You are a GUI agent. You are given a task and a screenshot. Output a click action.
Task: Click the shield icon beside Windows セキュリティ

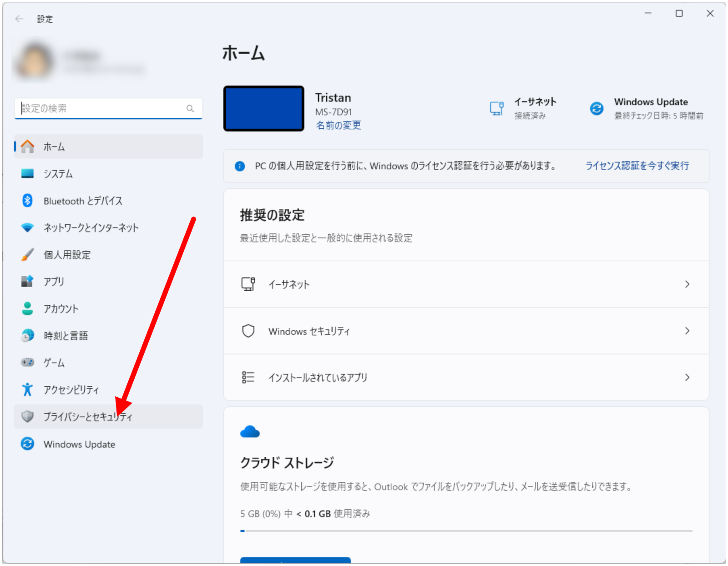[248, 331]
